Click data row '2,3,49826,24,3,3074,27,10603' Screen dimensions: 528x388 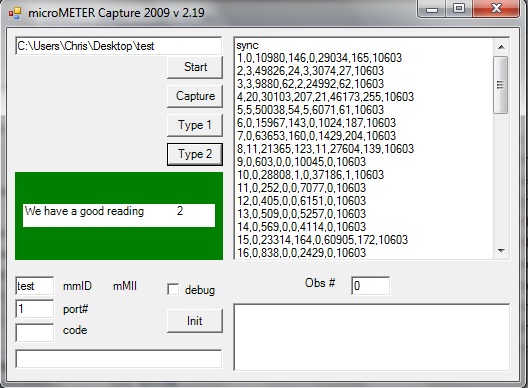310,71
